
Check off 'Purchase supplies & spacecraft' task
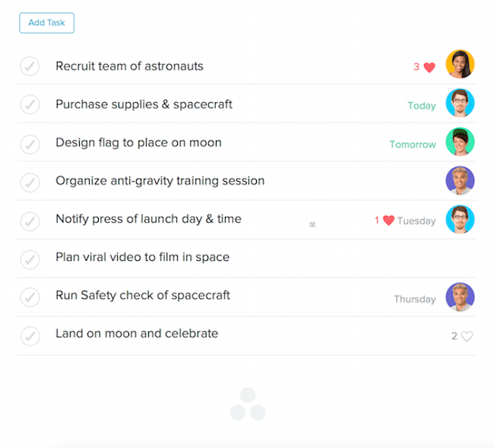pos(30,105)
